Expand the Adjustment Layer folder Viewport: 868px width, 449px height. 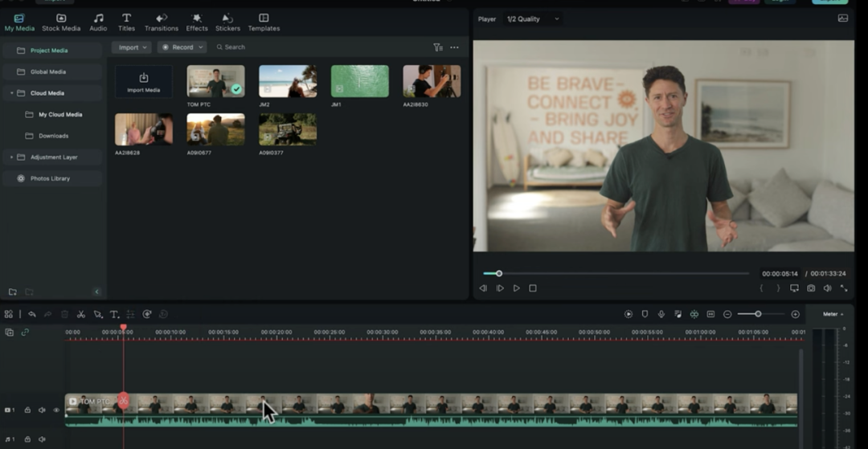[11, 157]
